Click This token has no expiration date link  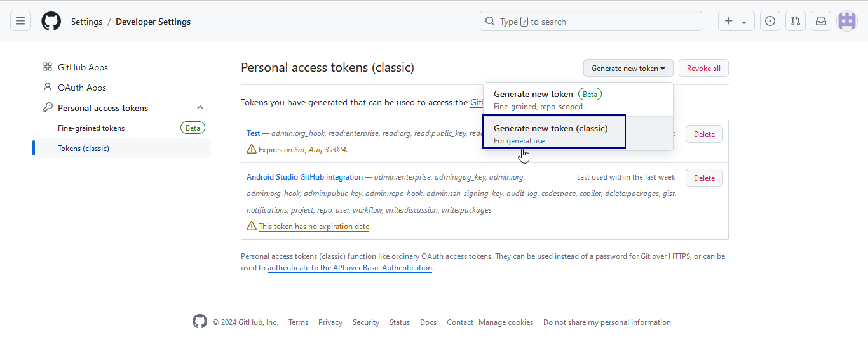point(314,227)
